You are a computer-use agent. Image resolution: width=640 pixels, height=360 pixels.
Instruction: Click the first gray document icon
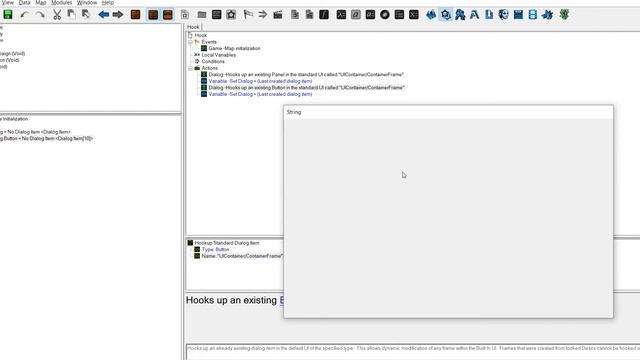pyautogui.click(x=295, y=15)
